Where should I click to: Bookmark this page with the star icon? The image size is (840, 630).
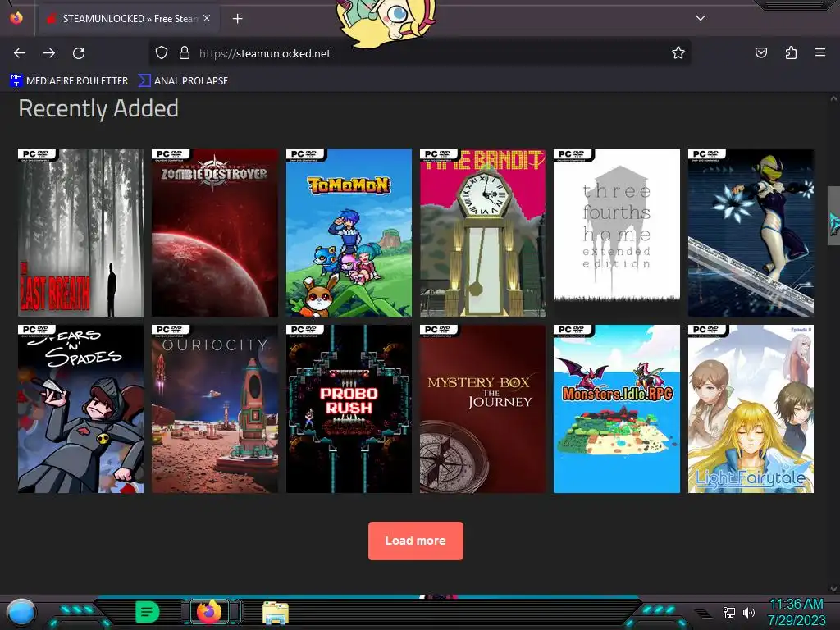[x=678, y=52]
